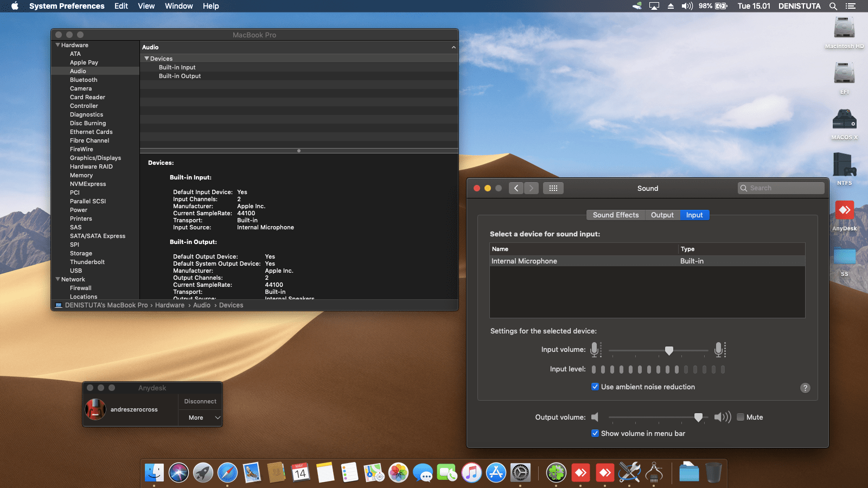Select Firewall under Network
Viewport: 868px width, 488px height.
(80, 288)
